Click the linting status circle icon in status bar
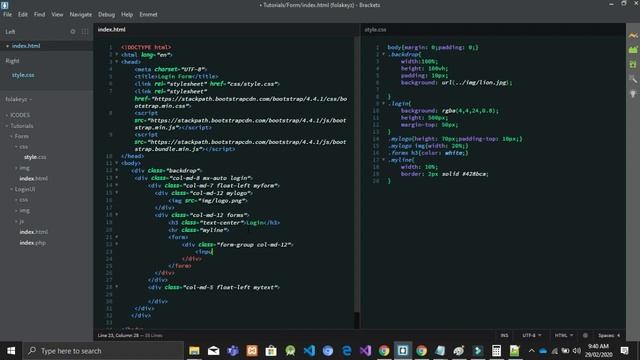The height and width of the screenshot is (360, 640). (585, 336)
